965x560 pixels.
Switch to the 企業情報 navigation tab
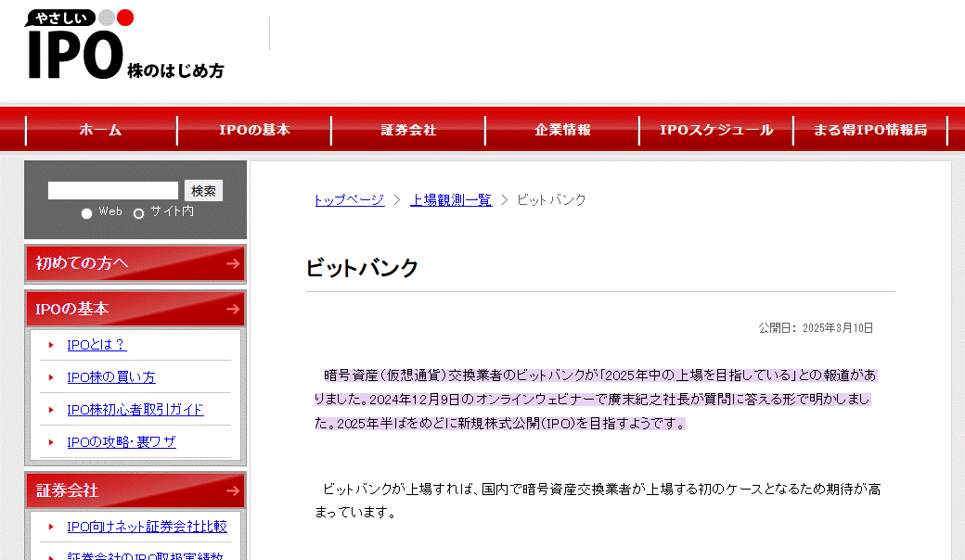click(x=562, y=130)
